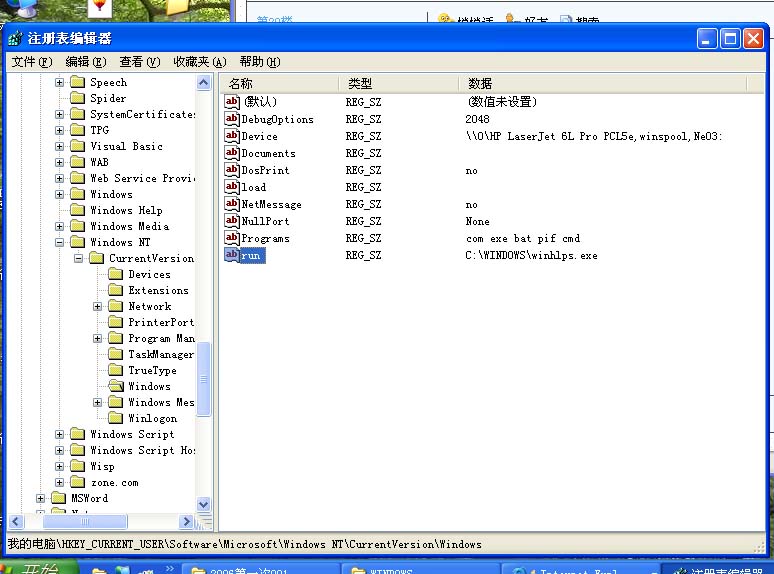774x574 pixels.
Task: Expand the SystemCertificates key
Action: point(59,115)
